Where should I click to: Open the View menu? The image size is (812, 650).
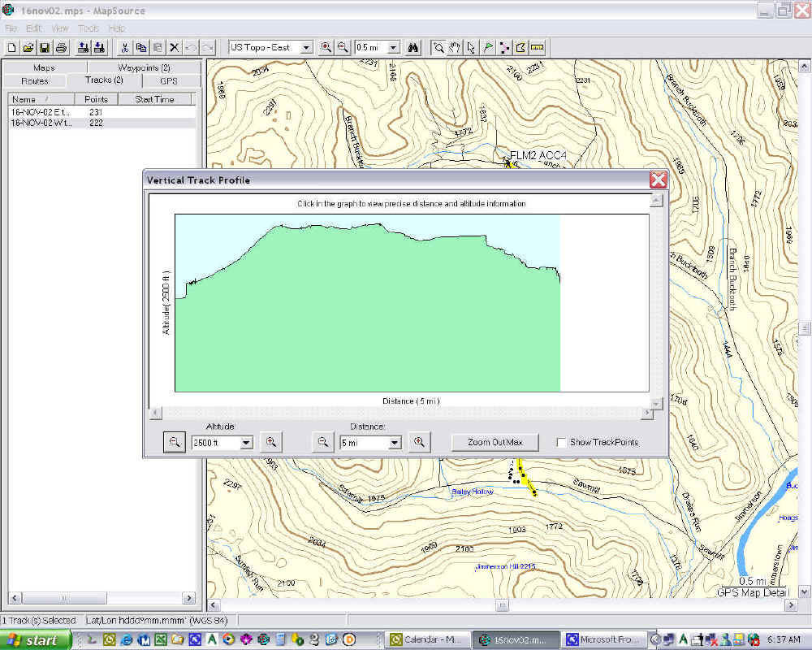click(60, 28)
